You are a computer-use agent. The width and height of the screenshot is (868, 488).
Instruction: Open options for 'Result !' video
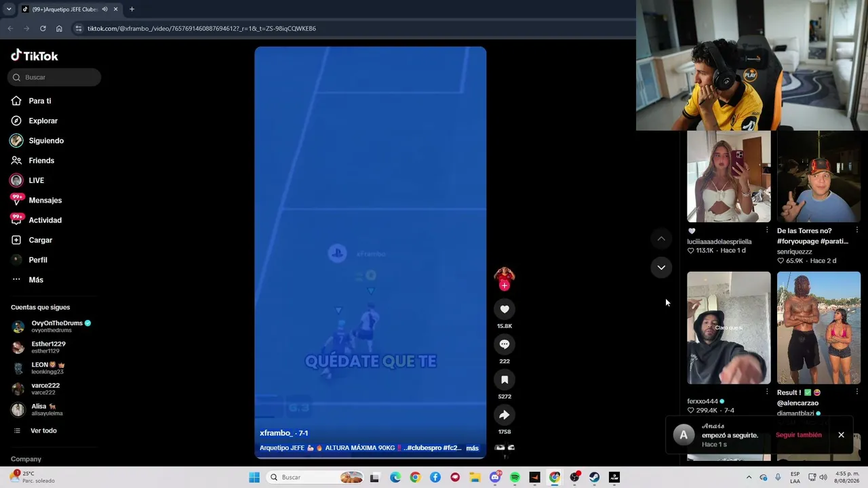857,392
